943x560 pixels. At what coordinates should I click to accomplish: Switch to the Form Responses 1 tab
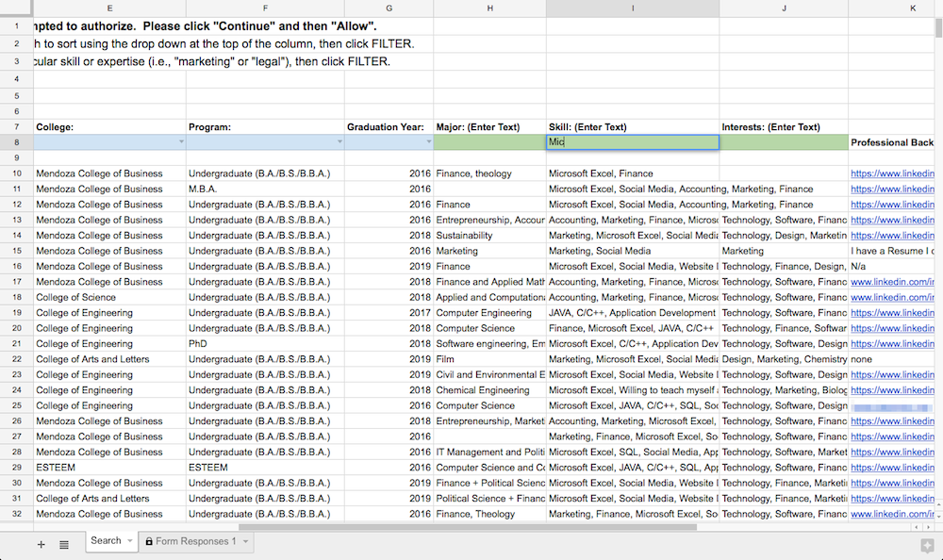point(196,541)
